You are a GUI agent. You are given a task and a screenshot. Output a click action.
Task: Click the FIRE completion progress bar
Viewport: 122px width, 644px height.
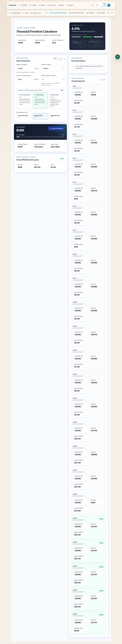pos(40,137)
